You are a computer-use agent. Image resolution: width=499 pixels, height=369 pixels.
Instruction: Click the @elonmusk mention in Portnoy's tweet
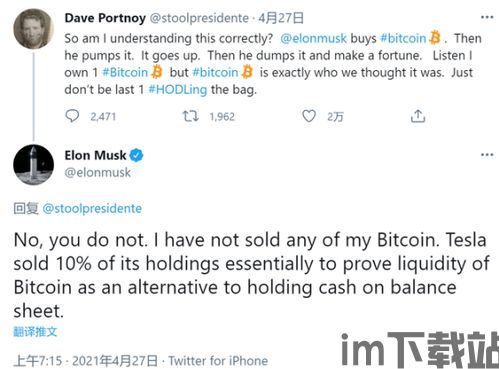(x=313, y=38)
